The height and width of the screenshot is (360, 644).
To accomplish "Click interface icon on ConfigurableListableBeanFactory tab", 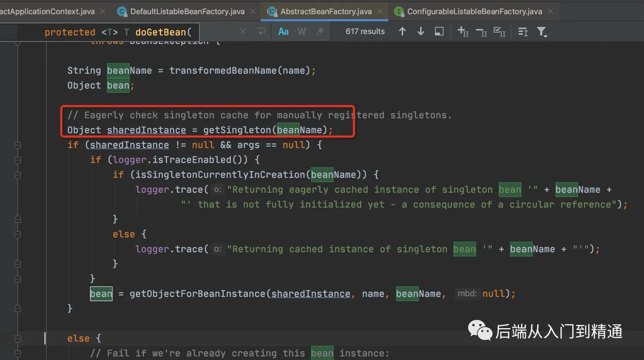I will click(x=399, y=12).
